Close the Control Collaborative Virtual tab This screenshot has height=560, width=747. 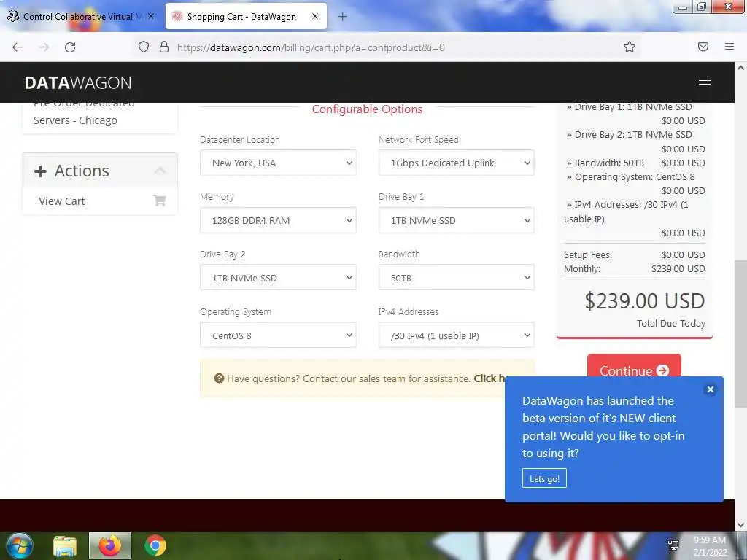coord(150,16)
